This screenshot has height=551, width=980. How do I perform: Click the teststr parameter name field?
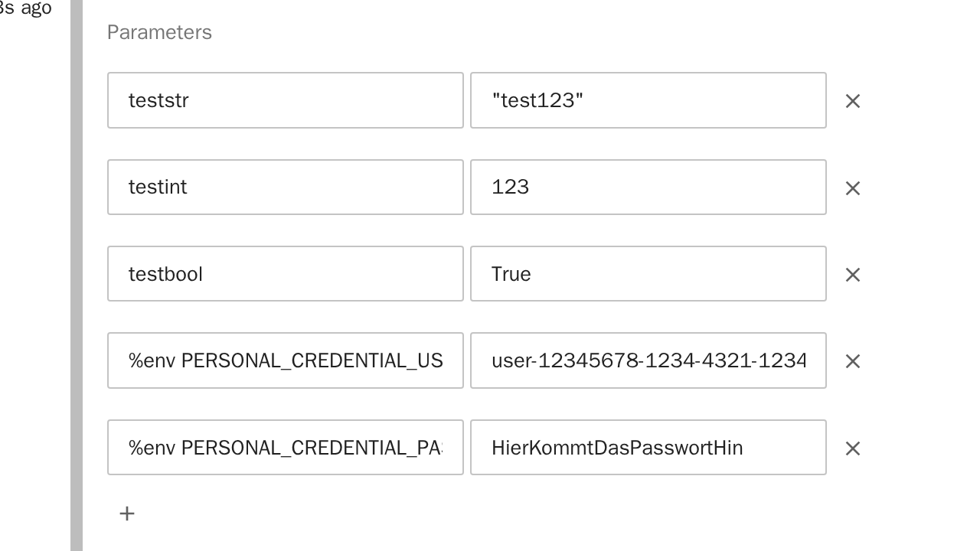pyautogui.click(x=285, y=100)
